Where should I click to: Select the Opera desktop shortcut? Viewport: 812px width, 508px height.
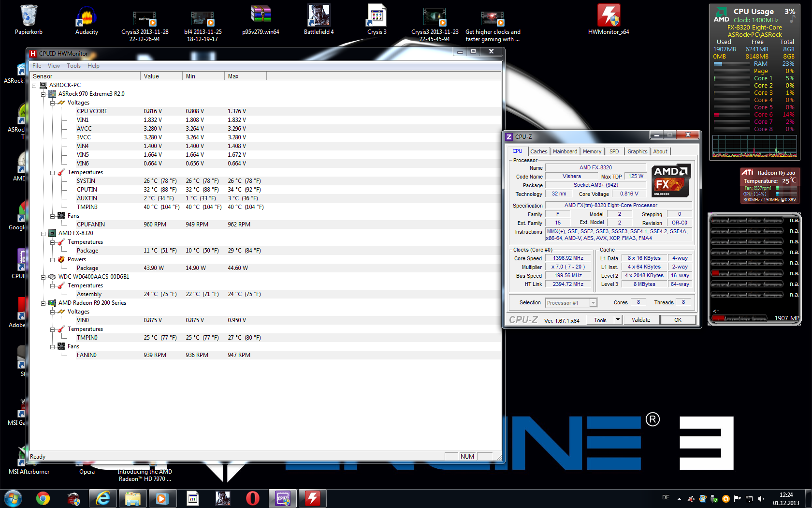tap(87, 472)
